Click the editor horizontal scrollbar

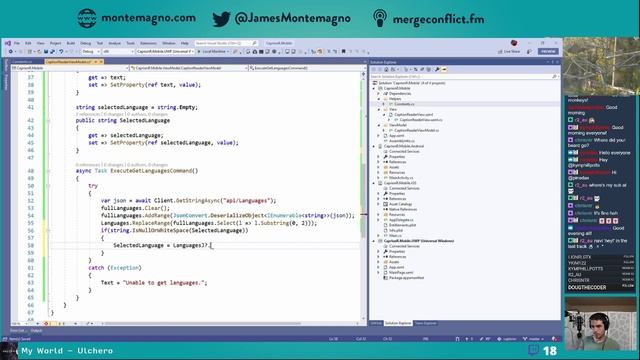[202, 323]
